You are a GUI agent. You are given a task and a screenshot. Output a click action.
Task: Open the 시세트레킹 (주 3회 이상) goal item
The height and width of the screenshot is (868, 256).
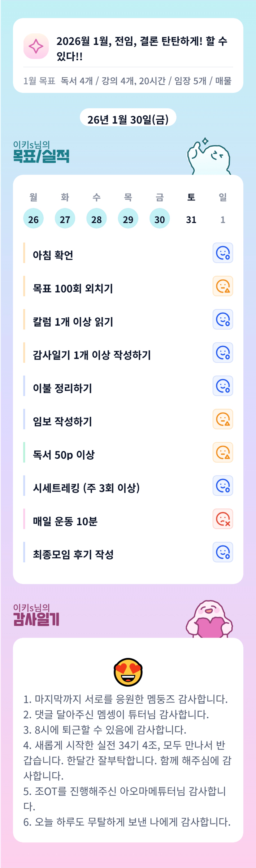[86, 488]
